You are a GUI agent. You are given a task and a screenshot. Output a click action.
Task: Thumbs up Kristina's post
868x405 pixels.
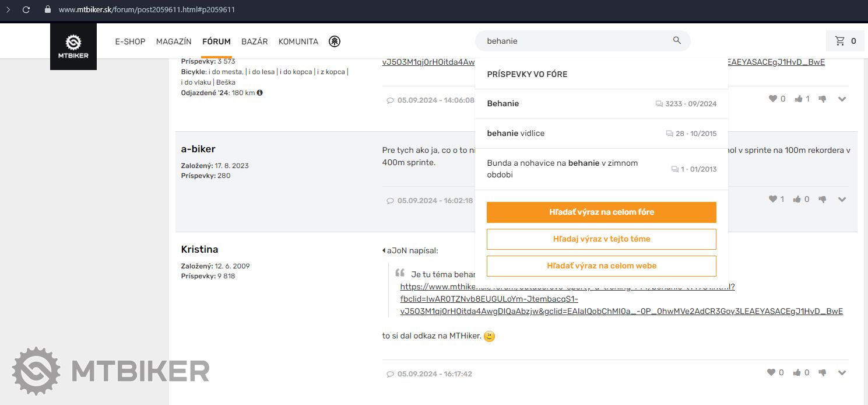click(x=797, y=372)
